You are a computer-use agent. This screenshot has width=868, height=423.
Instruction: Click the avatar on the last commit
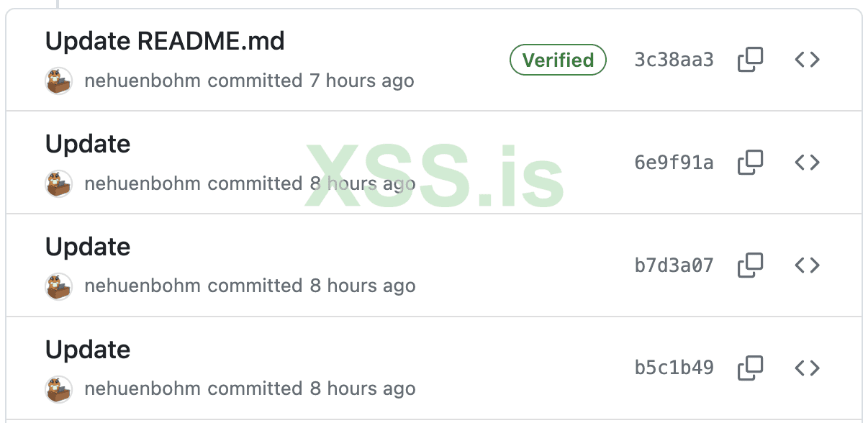tap(59, 388)
